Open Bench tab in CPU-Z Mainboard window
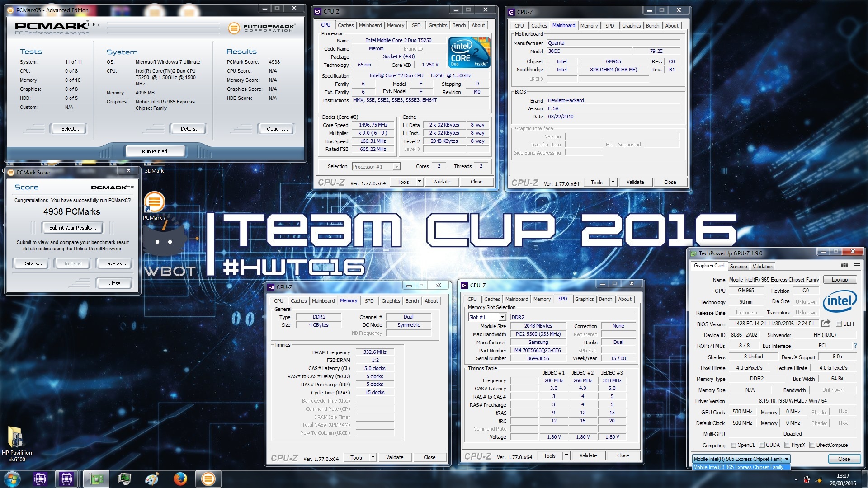Viewport: 868px width, 488px height. (652, 26)
